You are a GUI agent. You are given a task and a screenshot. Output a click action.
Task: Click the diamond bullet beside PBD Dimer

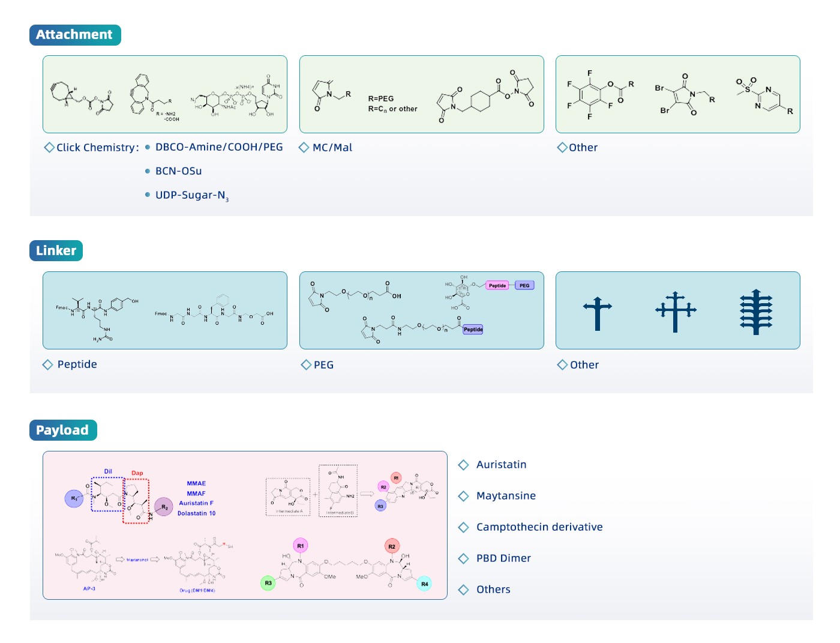[x=463, y=558]
